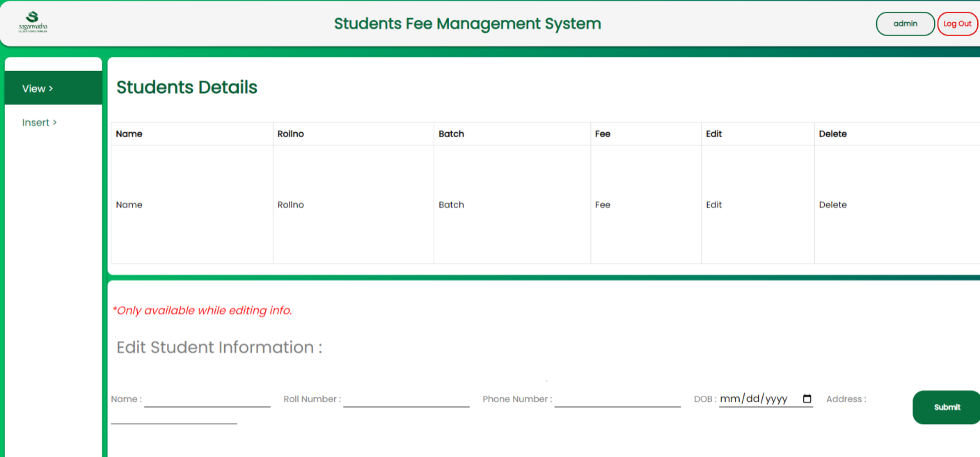Select the Batch column header
Viewport: 980px width, 457px height.
point(451,134)
